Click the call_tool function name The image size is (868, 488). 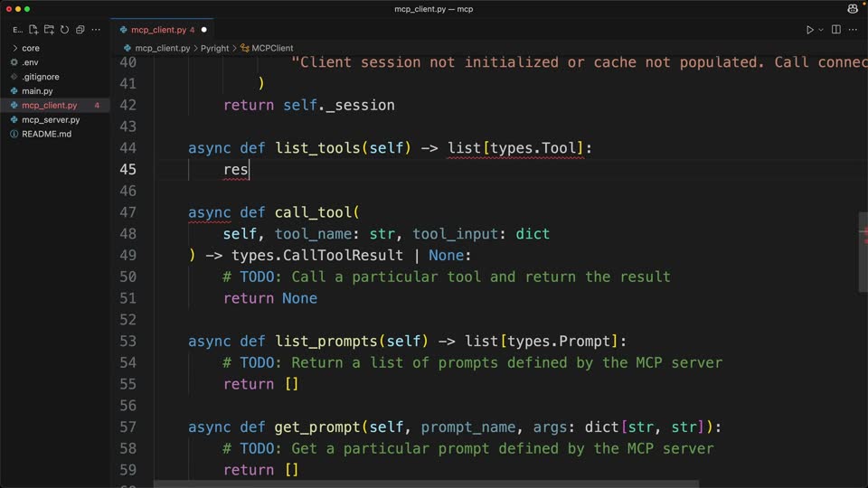313,212
